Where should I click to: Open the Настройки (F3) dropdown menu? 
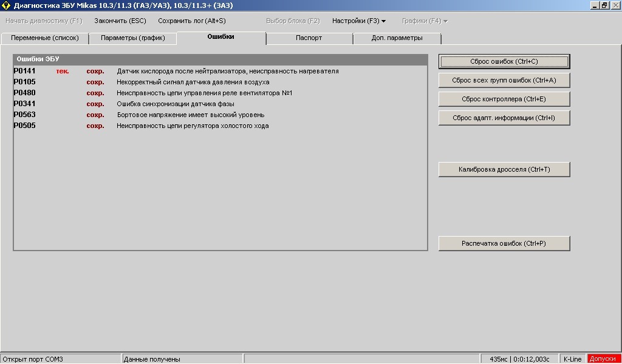pos(359,21)
